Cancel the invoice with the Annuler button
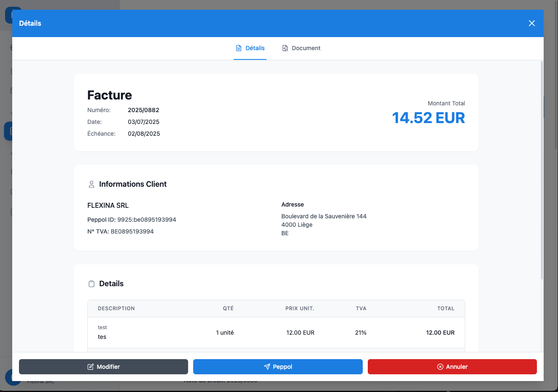This screenshot has height=392, width=558. 452,366
